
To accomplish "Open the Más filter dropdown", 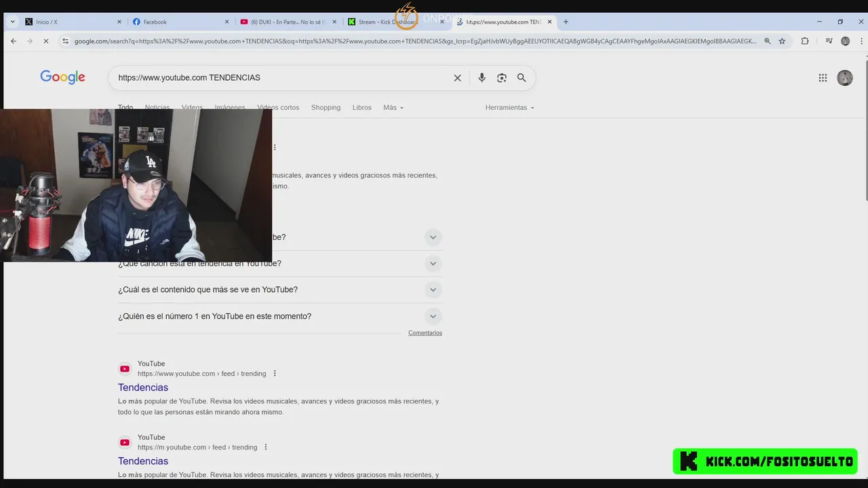I will [393, 108].
